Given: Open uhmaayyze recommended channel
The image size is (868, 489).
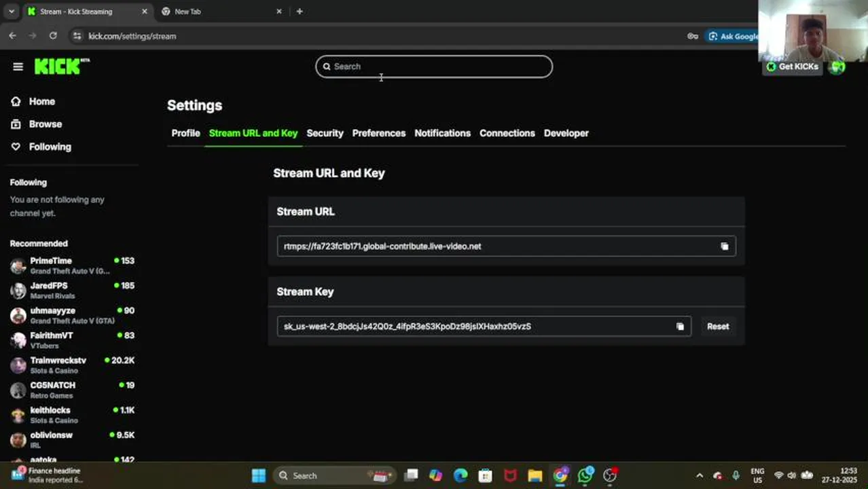Looking at the screenshot, I should (72, 315).
